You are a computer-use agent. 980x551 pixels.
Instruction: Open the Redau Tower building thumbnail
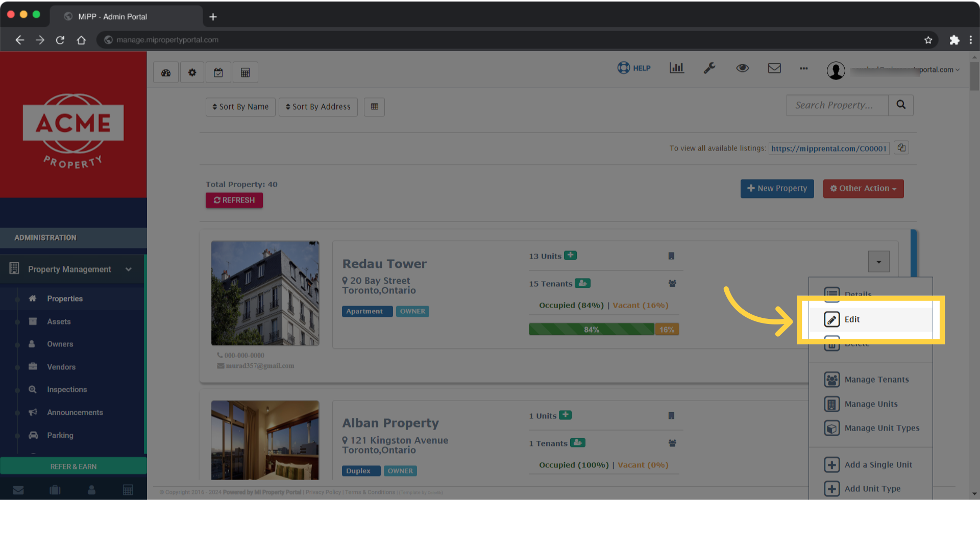265,293
